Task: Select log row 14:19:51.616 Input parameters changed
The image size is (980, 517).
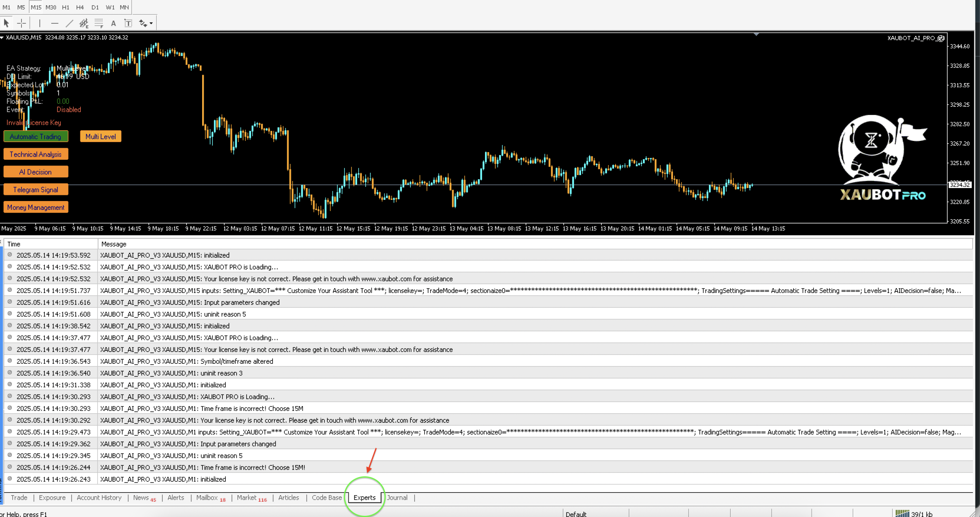Action: [x=488, y=302]
